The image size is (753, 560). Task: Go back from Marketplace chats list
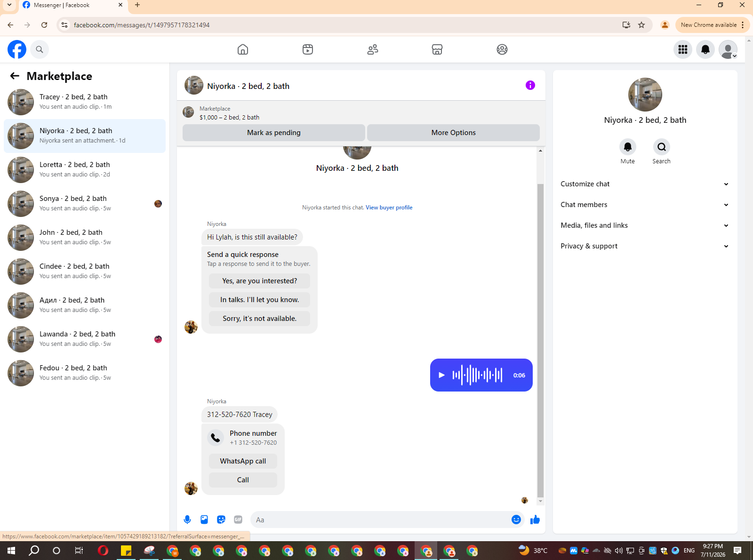click(x=15, y=76)
